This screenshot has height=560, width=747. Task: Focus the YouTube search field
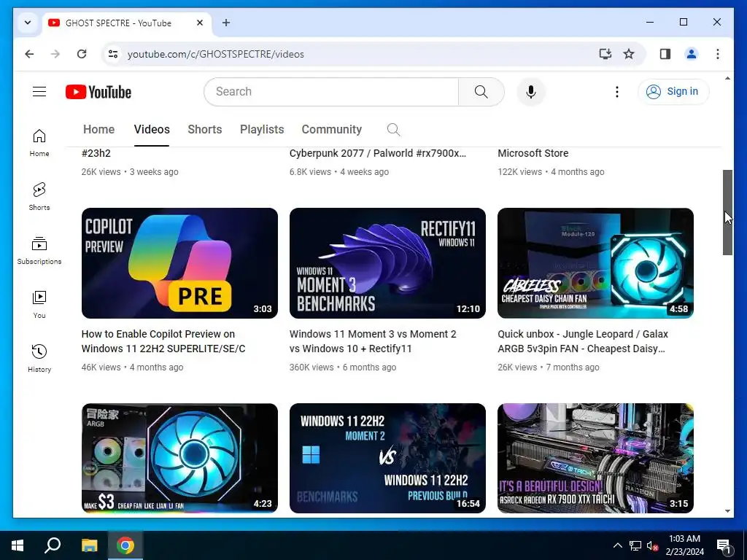(x=332, y=91)
